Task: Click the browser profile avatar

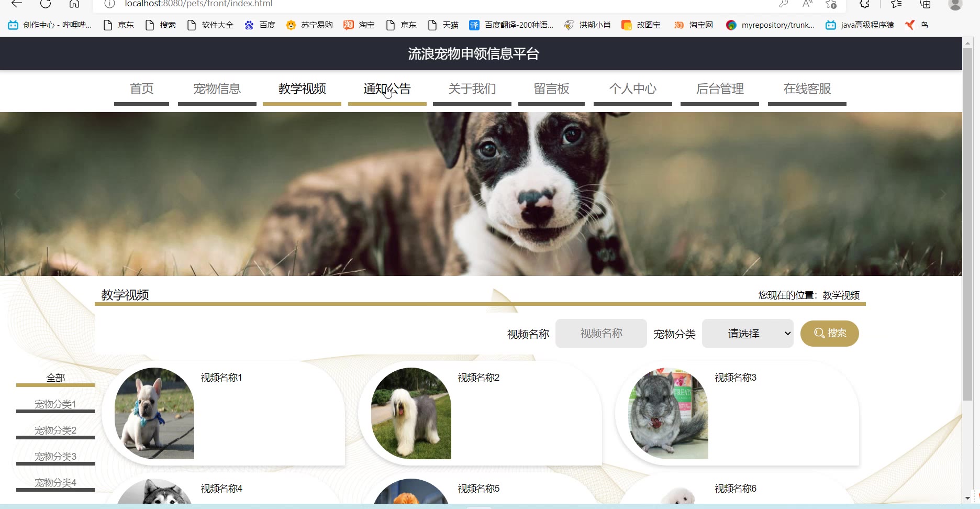Action: click(x=955, y=4)
